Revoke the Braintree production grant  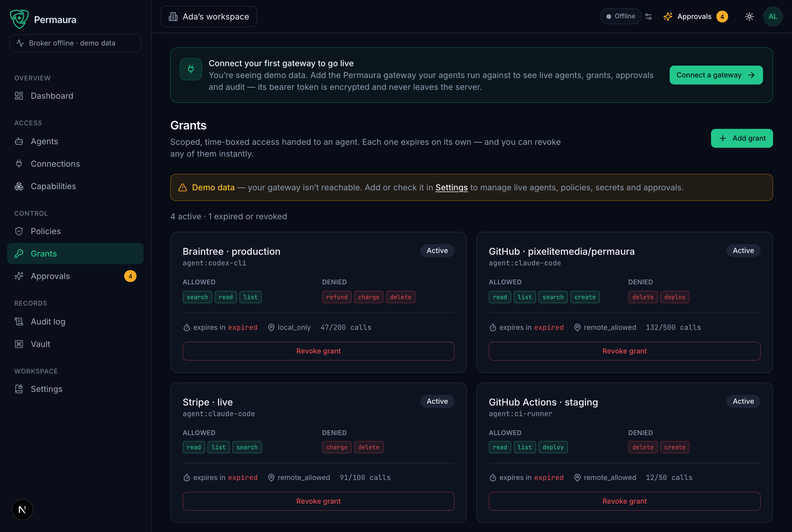point(319,351)
